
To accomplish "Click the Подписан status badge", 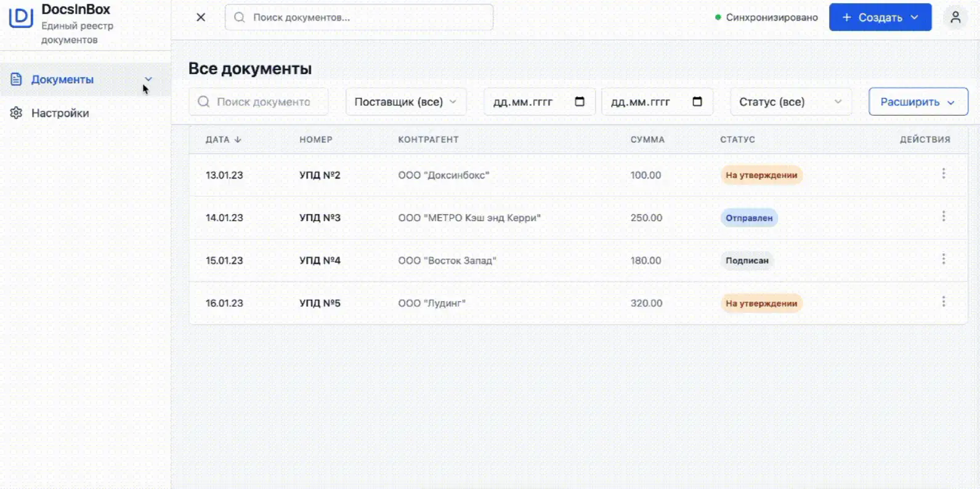I will [747, 261].
